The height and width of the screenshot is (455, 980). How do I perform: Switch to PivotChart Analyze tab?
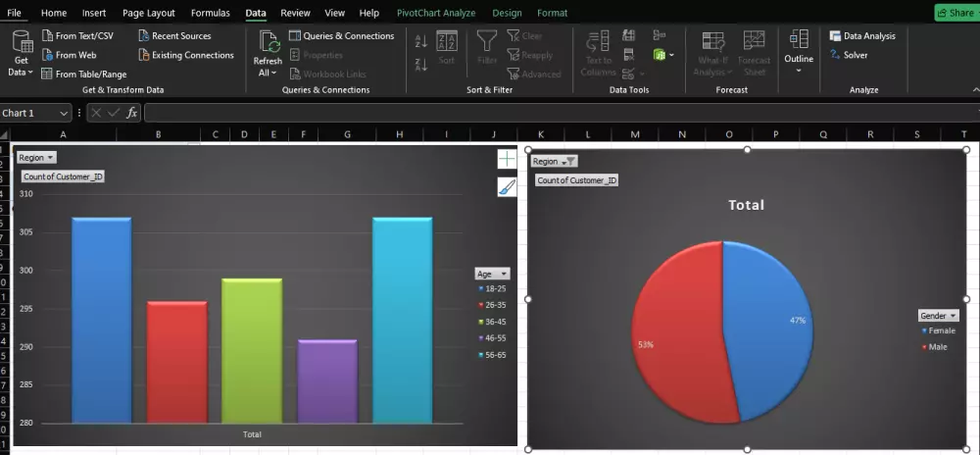pyautogui.click(x=436, y=13)
